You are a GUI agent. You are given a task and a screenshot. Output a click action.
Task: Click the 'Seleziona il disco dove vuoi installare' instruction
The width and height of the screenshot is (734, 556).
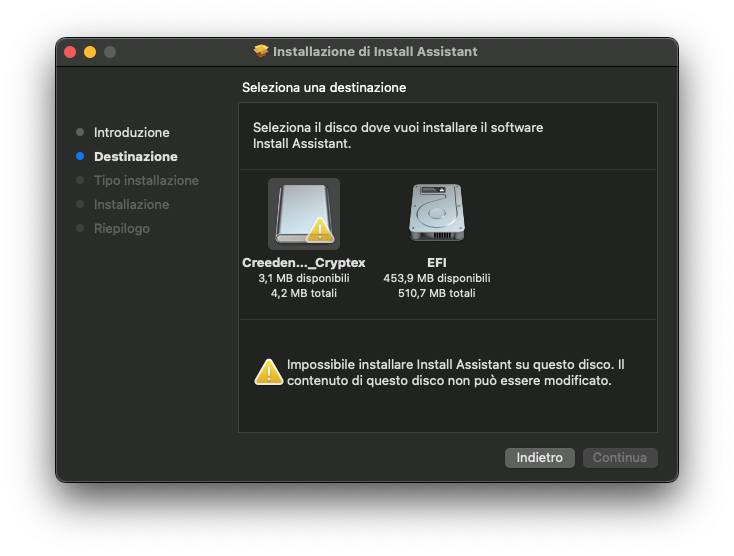(398, 135)
